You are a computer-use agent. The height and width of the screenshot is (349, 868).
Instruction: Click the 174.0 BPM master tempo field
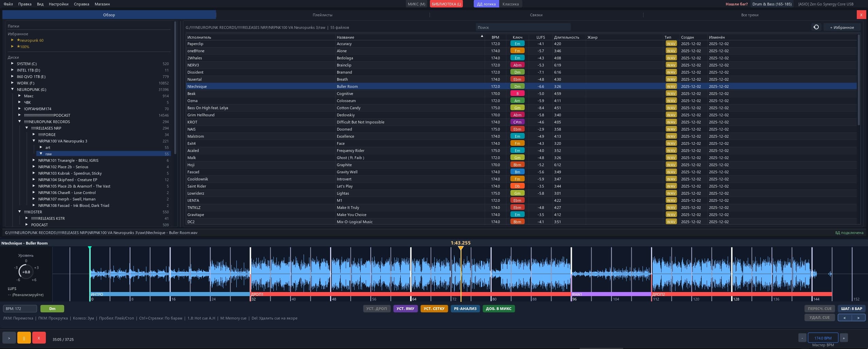823,338
